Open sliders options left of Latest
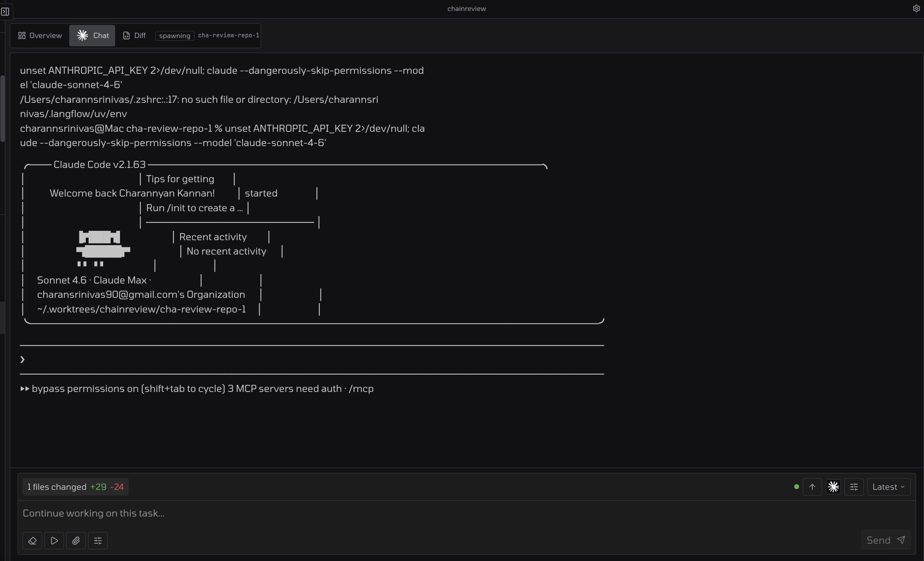The width and height of the screenshot is (924, 561). pos(854,487)
